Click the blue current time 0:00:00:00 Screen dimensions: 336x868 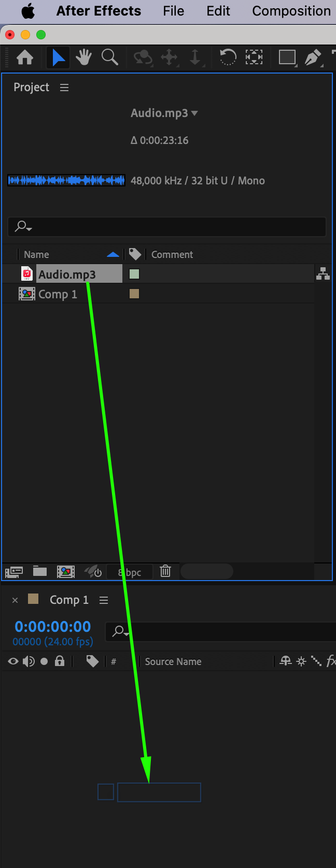coord(53,627)
